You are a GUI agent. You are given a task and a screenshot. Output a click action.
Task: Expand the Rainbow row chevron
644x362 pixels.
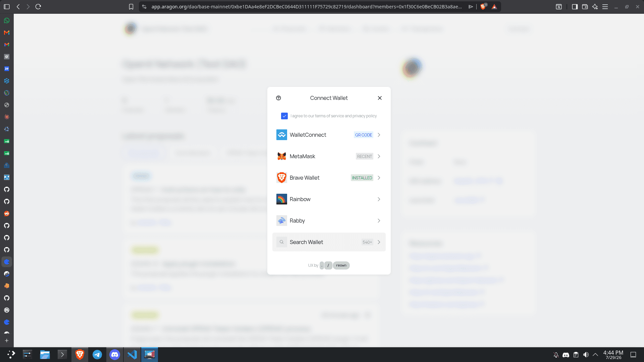point(379,199)
